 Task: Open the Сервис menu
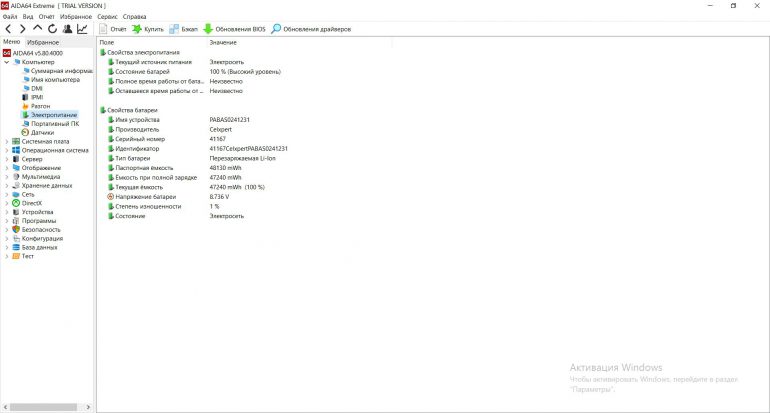(x=107, y=16)
